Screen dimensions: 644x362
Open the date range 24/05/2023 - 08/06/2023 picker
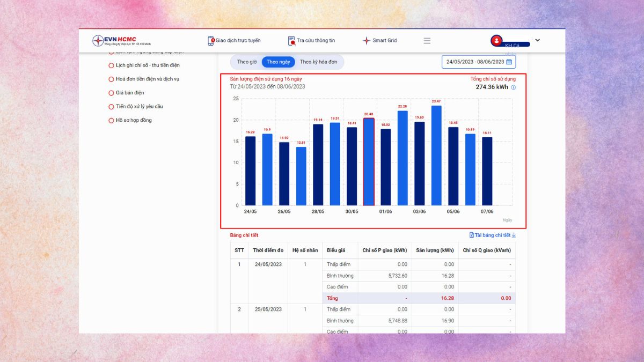click(x=475, y=62)
